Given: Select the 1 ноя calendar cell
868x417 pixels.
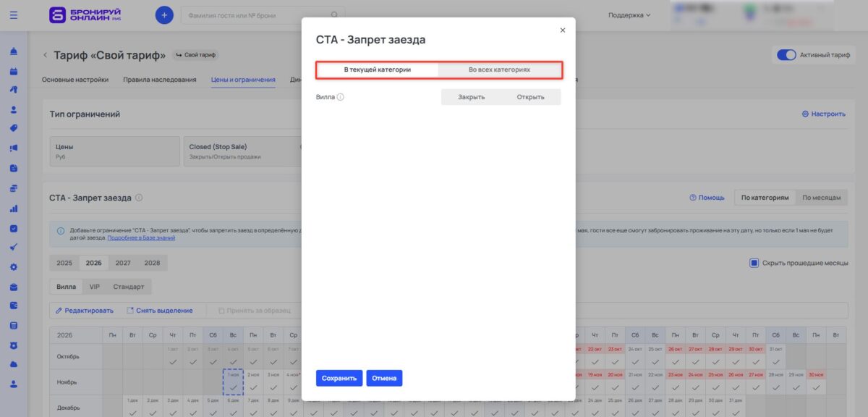Looking at the screenshot, I should click(233, 382).
